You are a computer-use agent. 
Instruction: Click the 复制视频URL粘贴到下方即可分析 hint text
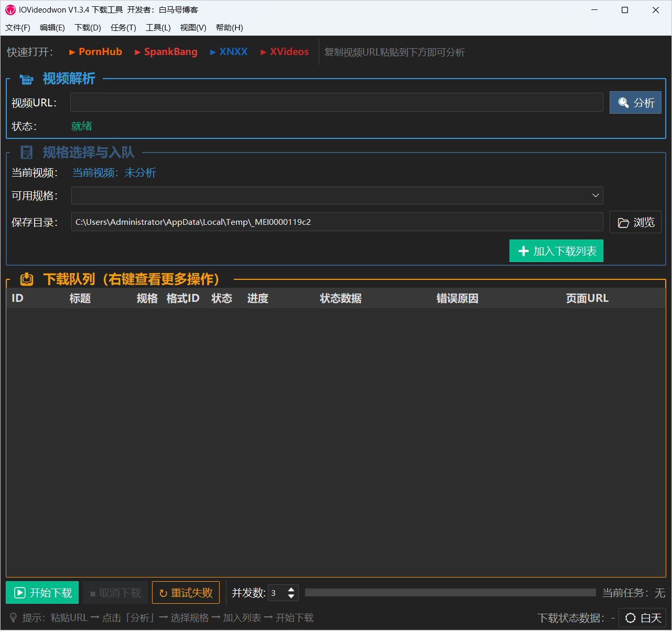395,52
